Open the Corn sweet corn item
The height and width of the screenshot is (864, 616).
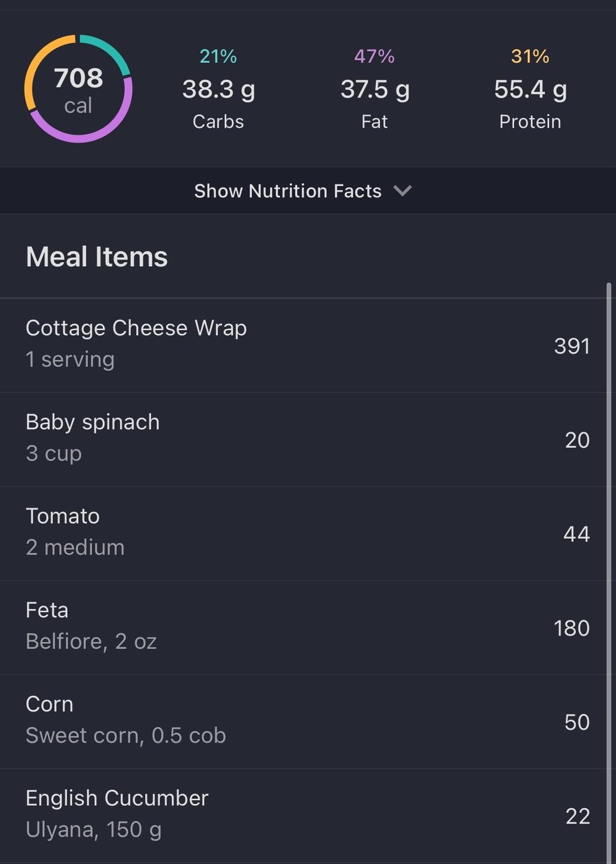(x=125, y=720)
